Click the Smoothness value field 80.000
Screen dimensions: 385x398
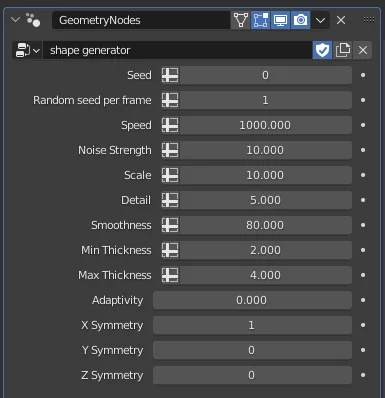click(265, 225)
